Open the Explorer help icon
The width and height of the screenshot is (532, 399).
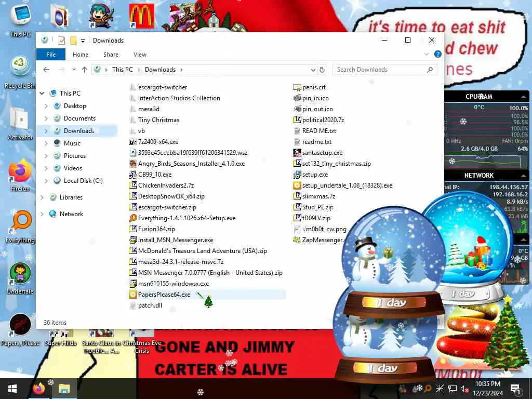[437, 54]
